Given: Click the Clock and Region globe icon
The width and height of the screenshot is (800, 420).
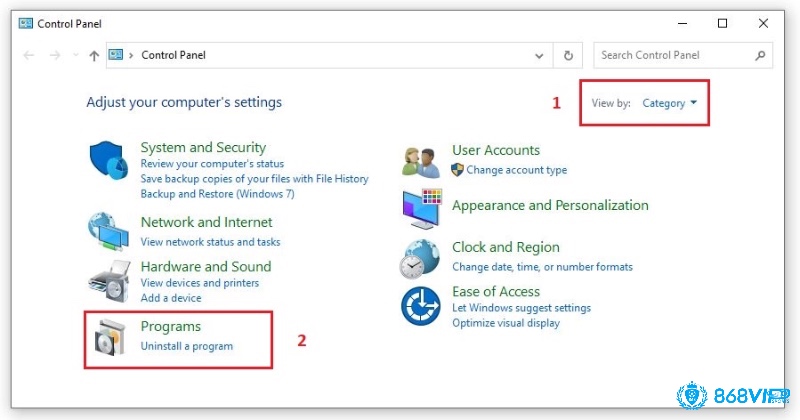Looking at the screenshot, I should coord(421,258).
